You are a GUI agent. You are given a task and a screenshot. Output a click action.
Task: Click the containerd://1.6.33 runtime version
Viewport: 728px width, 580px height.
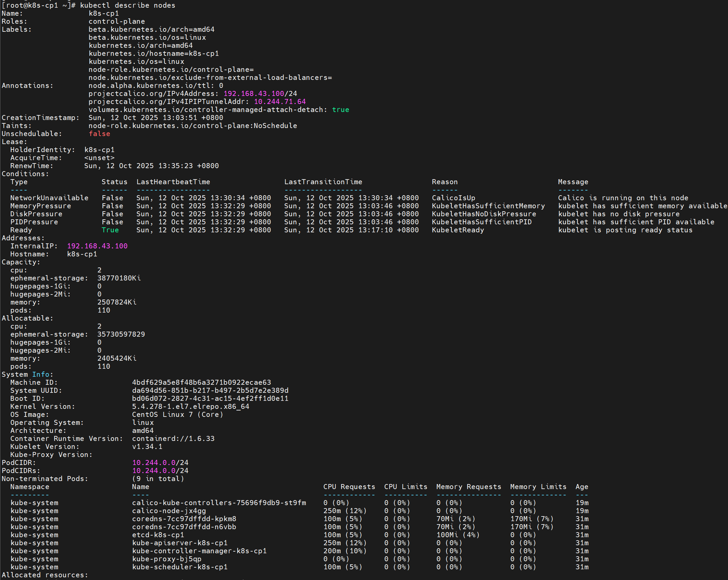[x=173, y=439]
